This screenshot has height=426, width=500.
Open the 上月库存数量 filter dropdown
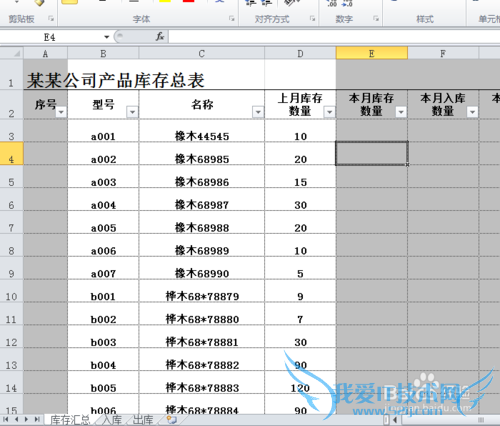[329, 112]
